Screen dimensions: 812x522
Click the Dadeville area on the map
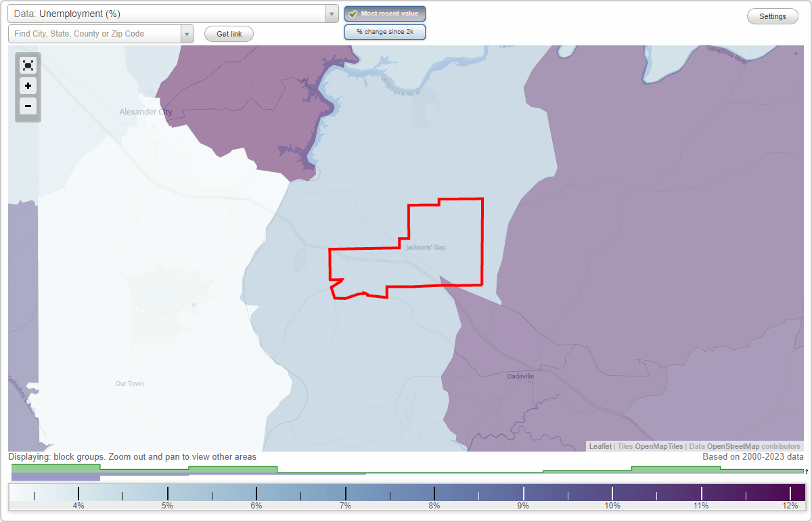pos(520,376)
